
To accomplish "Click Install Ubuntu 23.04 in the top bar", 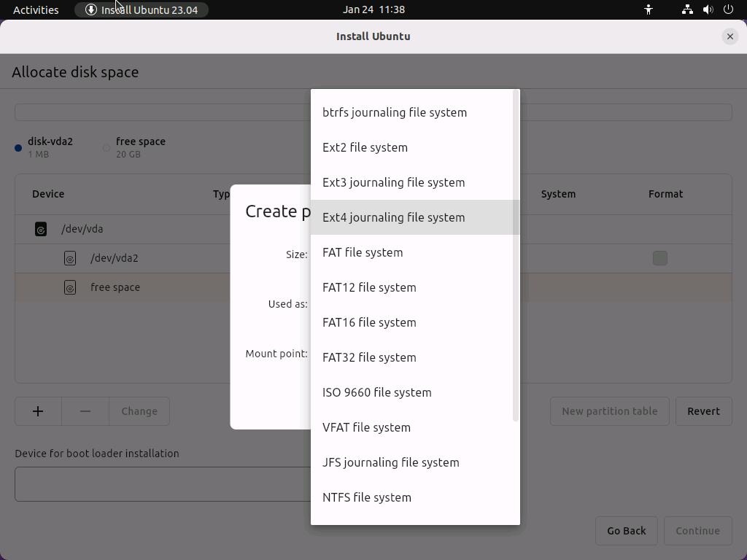I will pos(142,9).
